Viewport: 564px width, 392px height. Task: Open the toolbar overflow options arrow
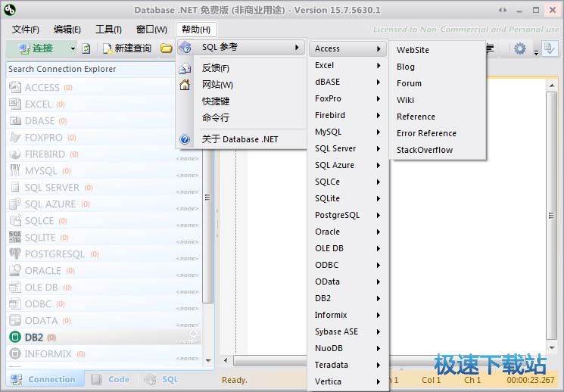pyautogui.click(x=536, y=52)
